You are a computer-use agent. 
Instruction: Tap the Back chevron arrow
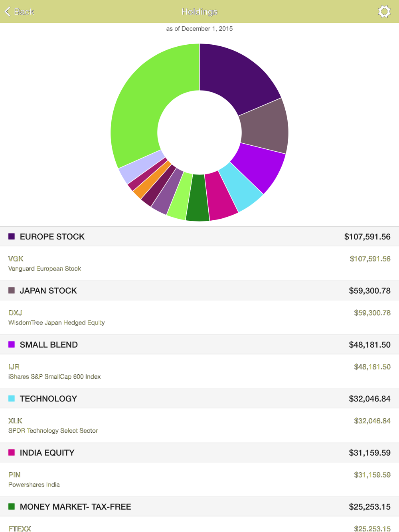pos(8,12)
